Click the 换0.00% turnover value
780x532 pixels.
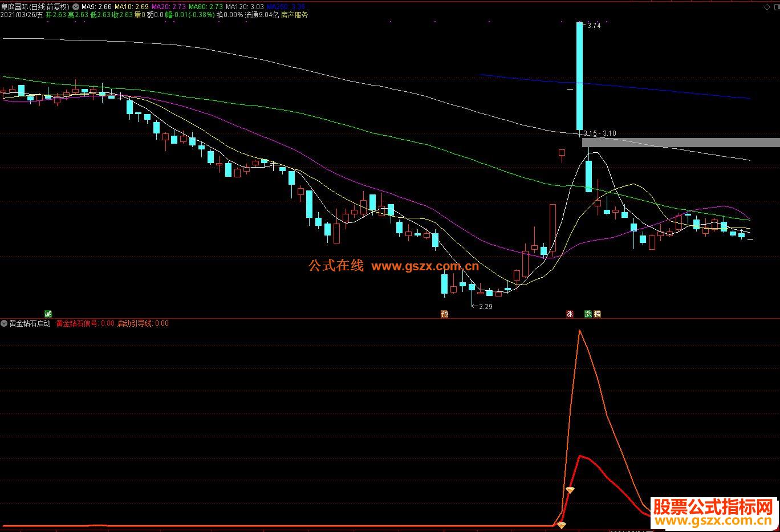point(229,15)
